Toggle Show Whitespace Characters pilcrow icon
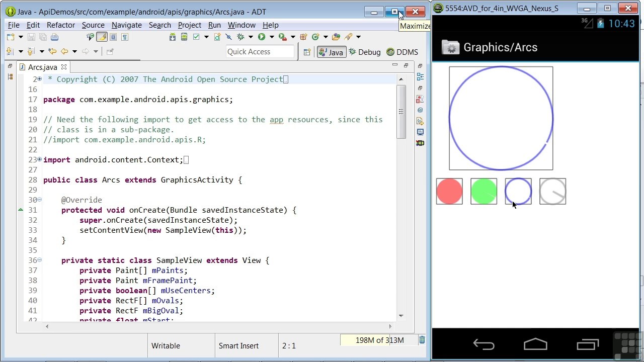The image size is (644, 362). click(x=124, y=37)
